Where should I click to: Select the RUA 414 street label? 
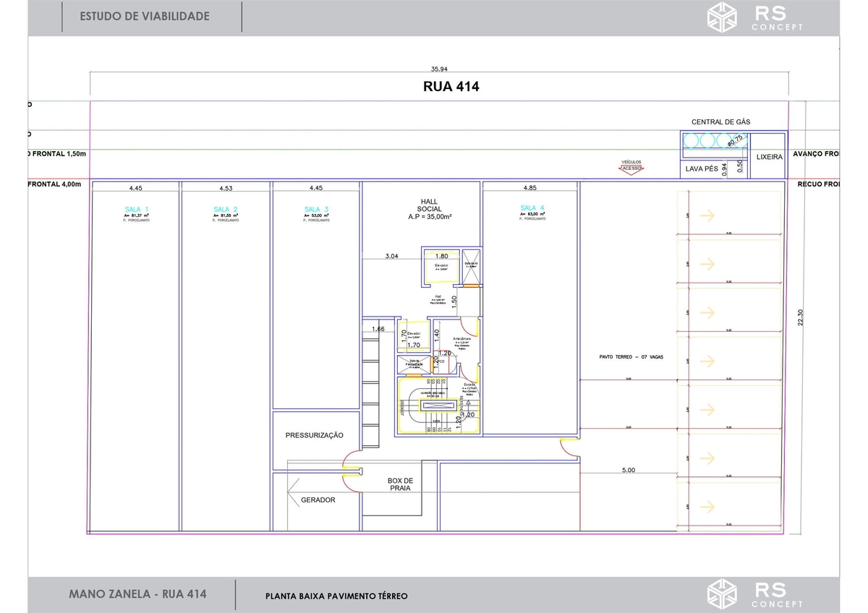pyautogui.click(x=451, y=87)
